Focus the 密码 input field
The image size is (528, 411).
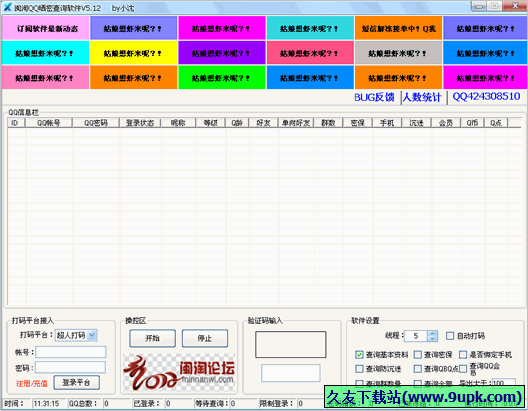[71, 367]
